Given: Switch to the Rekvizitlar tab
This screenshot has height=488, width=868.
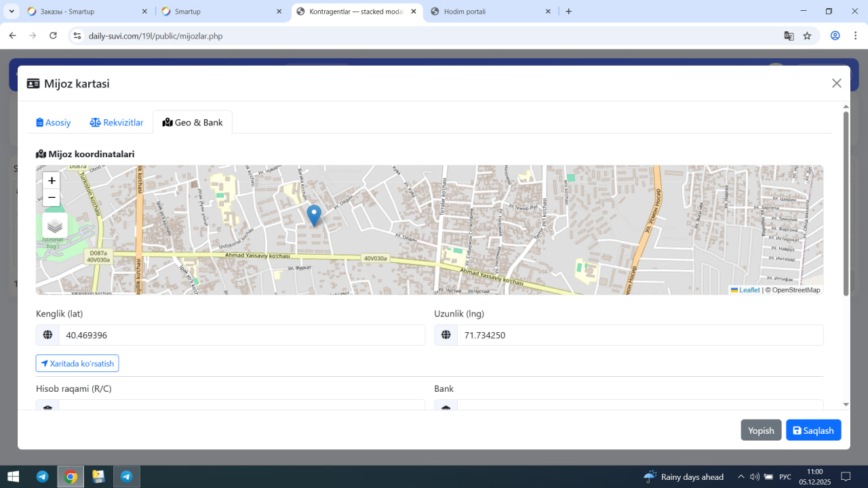Looking at the screenshot, I should pyautogui.click(x=117, y=123).
